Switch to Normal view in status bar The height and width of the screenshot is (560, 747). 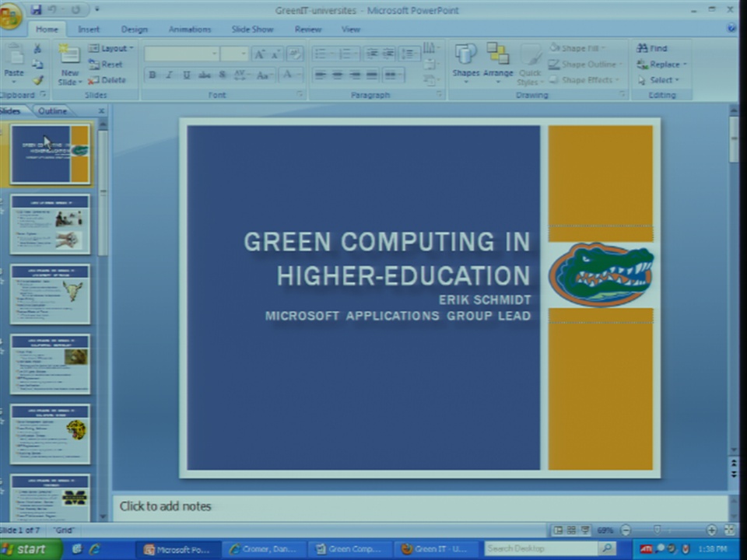(559, 530)
